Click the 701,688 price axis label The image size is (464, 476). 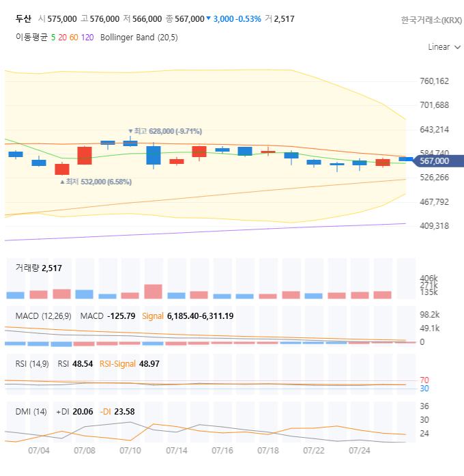434,105
